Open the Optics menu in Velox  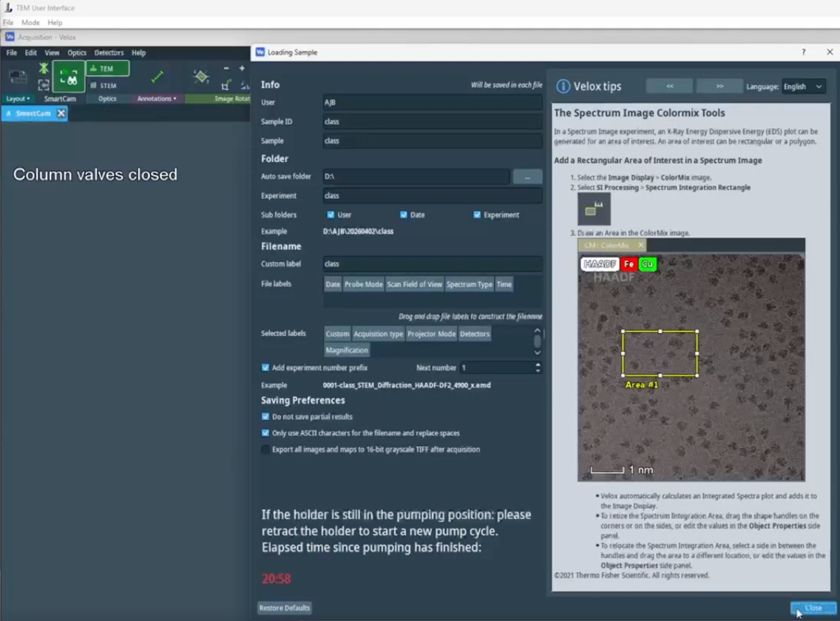(77, 53)
